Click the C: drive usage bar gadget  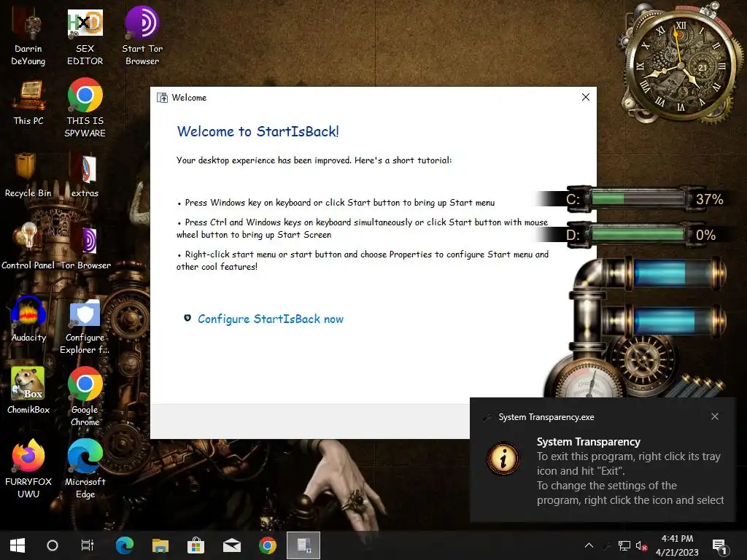(638, 198)
